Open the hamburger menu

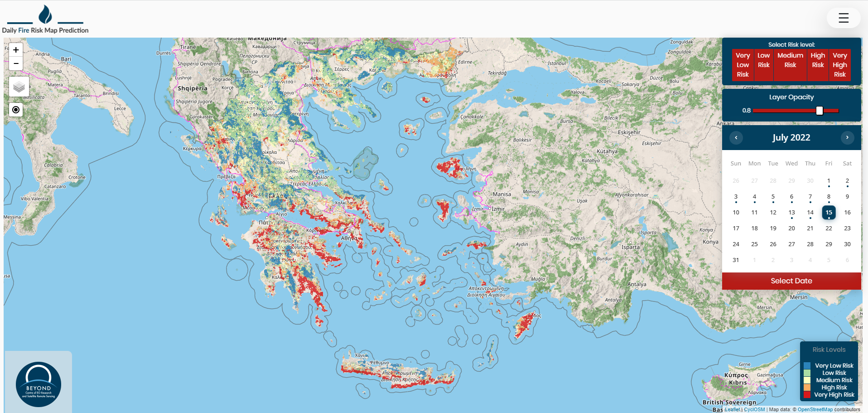[843, 18]
